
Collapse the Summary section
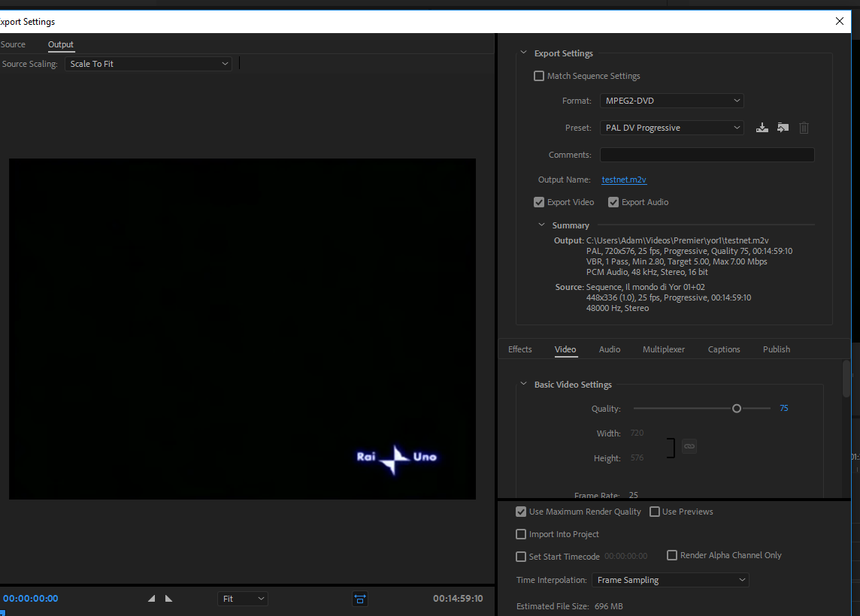click(x=541, y=225)
